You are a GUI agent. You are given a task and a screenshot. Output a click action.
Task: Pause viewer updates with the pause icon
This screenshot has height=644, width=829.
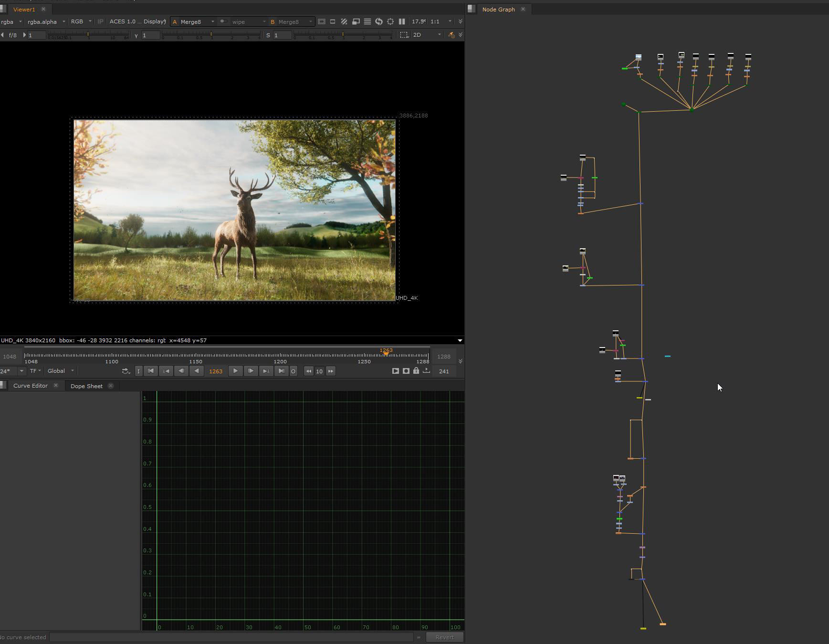pos(402,21)
